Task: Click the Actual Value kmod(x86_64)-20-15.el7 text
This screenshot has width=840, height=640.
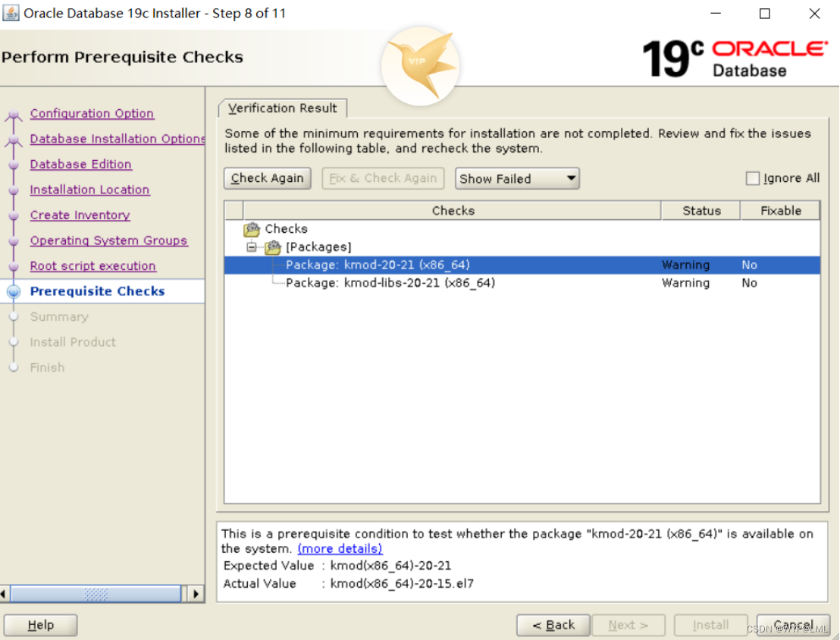Action: (402, 584)
